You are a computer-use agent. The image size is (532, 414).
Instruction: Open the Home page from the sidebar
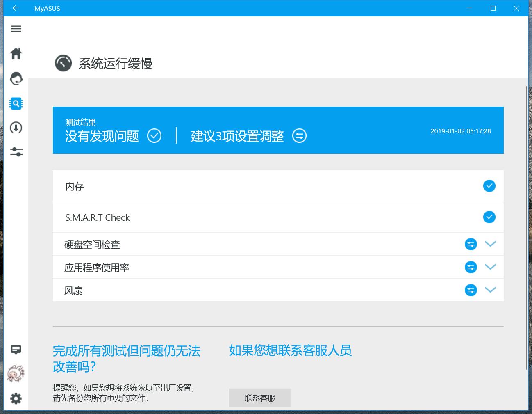coord(16,54)
